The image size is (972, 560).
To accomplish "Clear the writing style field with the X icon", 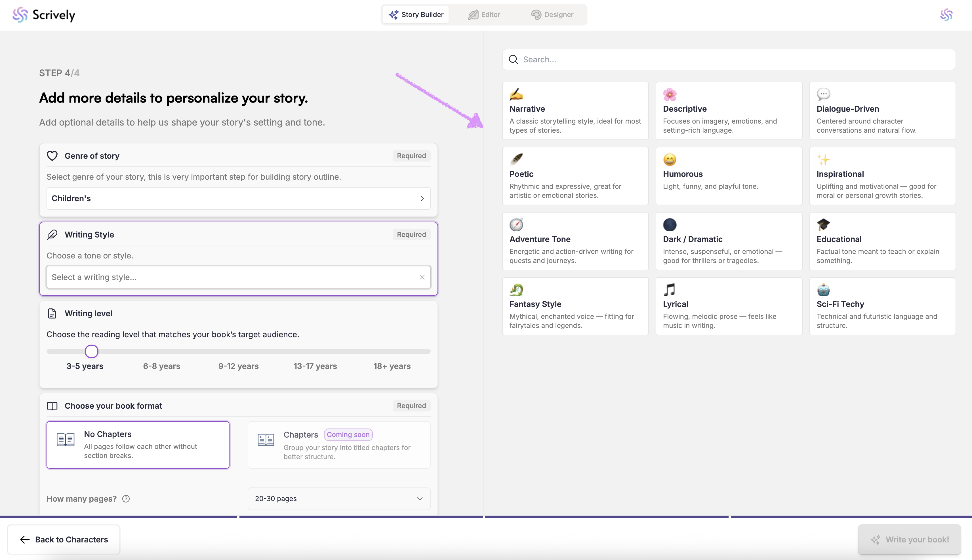I will pos(422,277).
